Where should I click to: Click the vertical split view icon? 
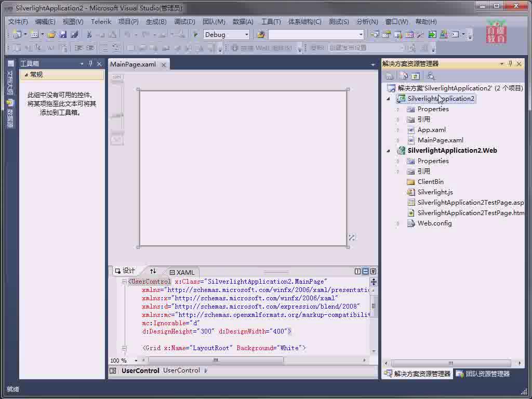[x=357, y=271]
